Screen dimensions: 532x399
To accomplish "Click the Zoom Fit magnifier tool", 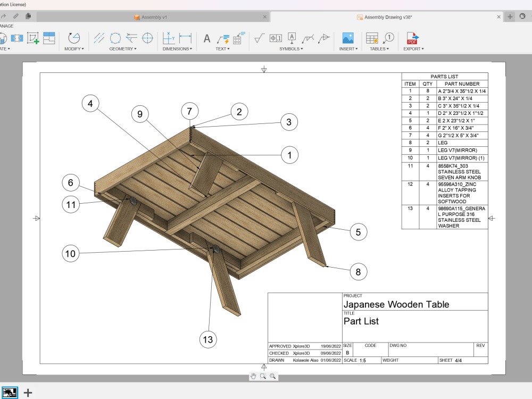I will tap(273, 376).
